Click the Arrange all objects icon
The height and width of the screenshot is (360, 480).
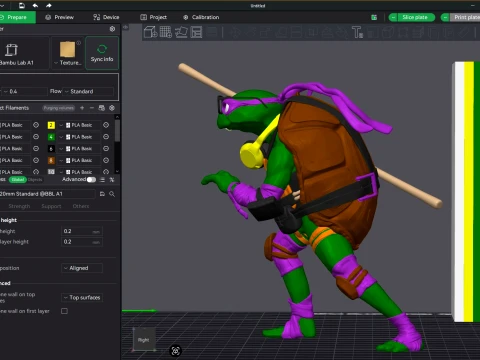(x=197, y=32)
